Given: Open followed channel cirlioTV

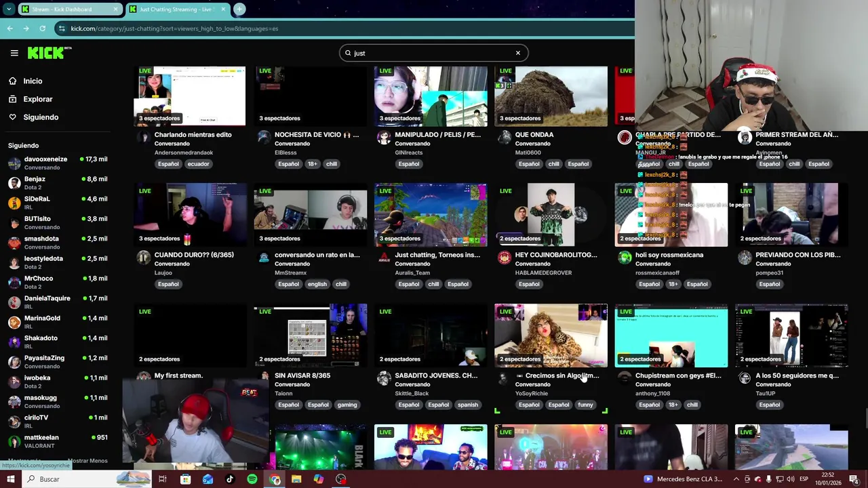Looking at the screenshot, I should (x=58, y=421).
